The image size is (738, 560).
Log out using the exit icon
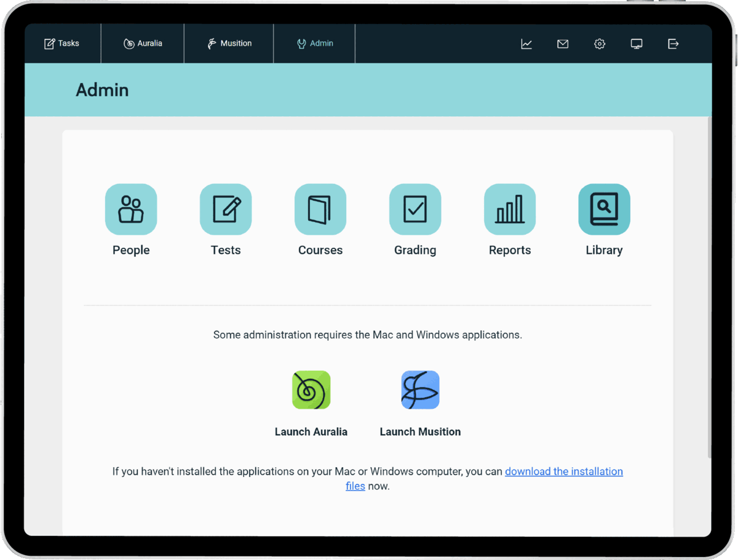[x=673, y=44]
